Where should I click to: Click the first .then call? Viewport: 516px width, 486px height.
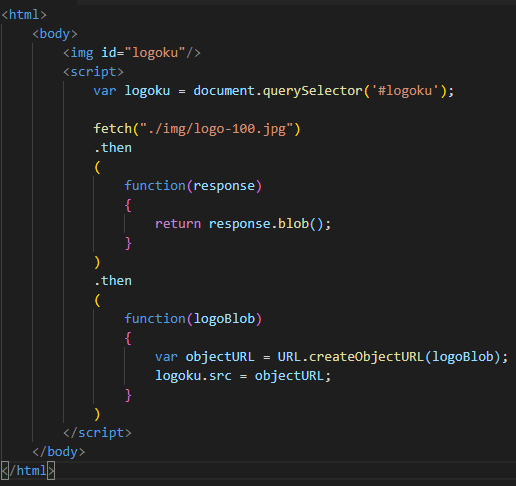(x=113, y=148)
